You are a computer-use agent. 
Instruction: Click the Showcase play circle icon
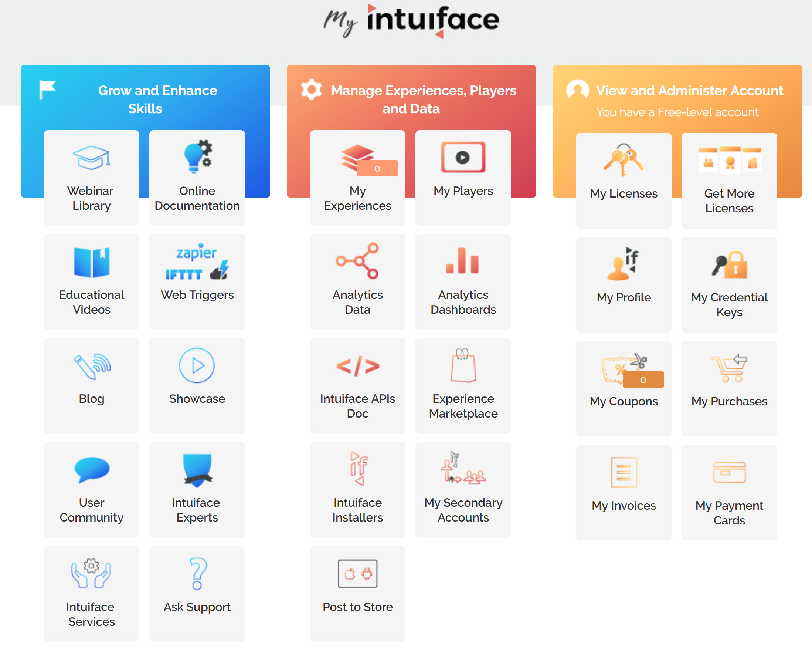click(x=197, y=366)
